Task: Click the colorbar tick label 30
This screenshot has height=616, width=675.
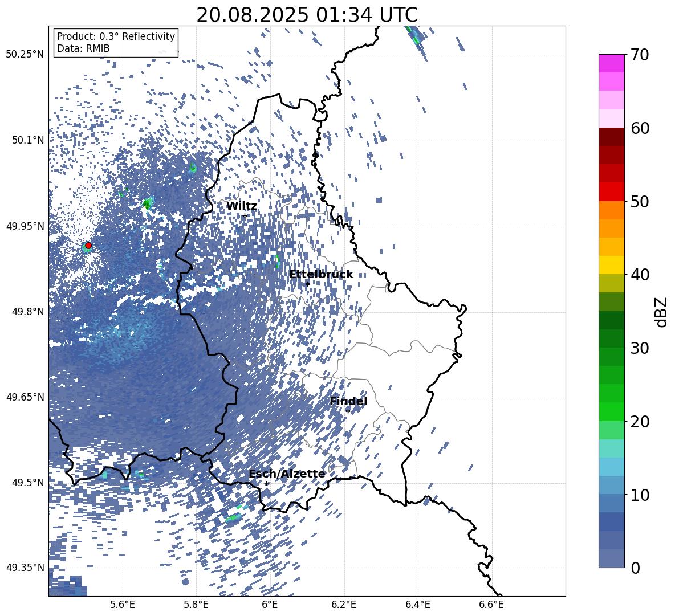Action: point(639,348)
